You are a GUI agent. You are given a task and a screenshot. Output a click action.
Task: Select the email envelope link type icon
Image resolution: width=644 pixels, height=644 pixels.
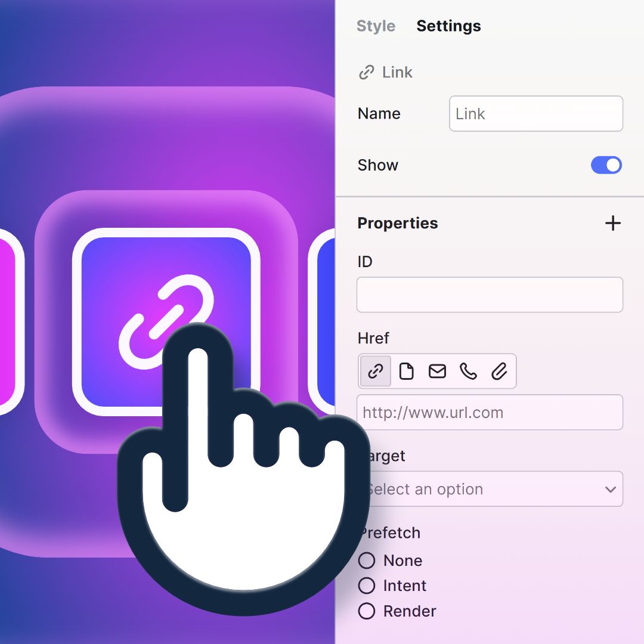(x=437, y=371)
